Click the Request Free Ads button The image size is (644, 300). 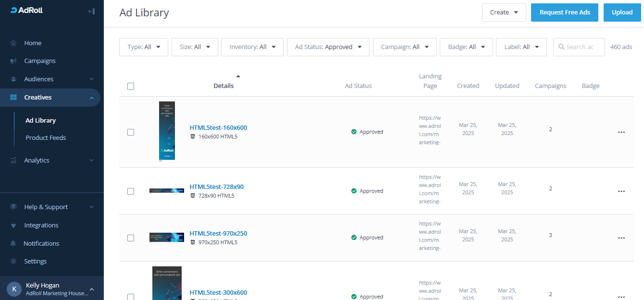[564, 12]
